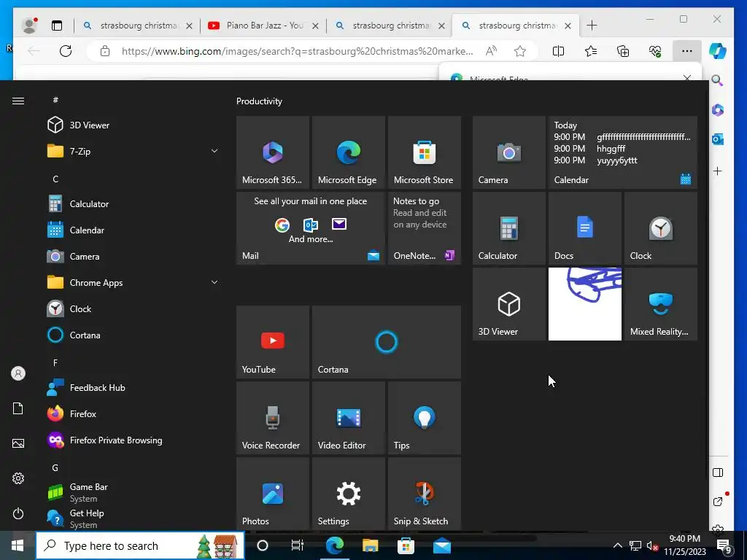This screenshot has height=560, width=747.
Task: Open Clock in the app list
Action: (x=133, y=308)
